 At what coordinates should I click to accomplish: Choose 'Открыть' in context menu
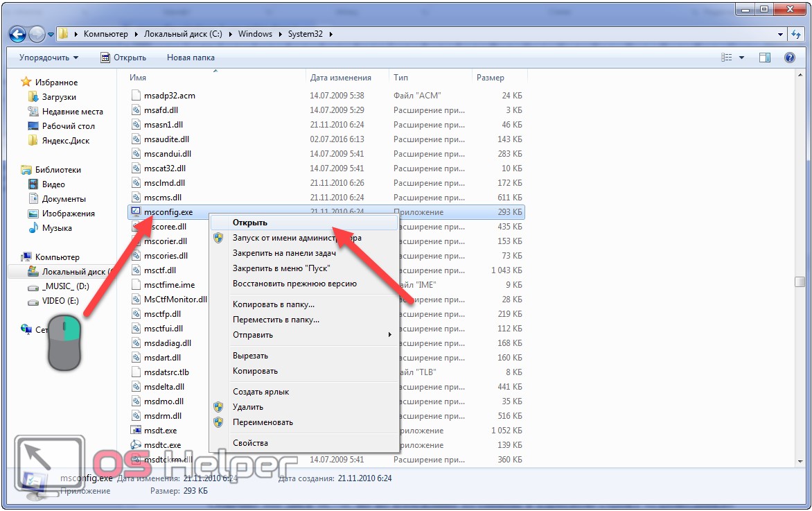tap(304, 223)
